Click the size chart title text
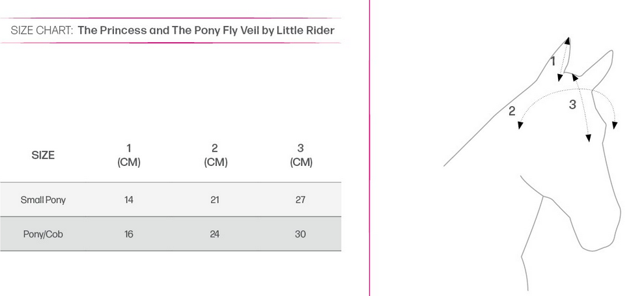644x296 pixels. (173, 31)
